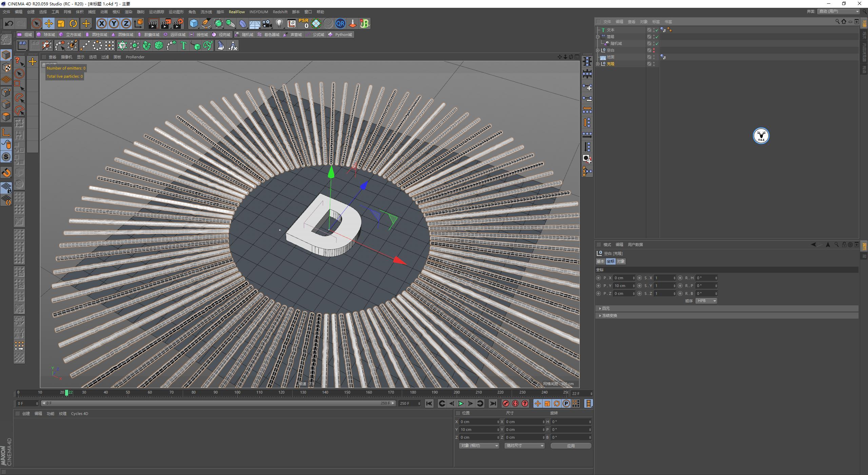Open the 顺序 HPB dropdown
This screenshot has height=475, width=868.
(706, 301)
